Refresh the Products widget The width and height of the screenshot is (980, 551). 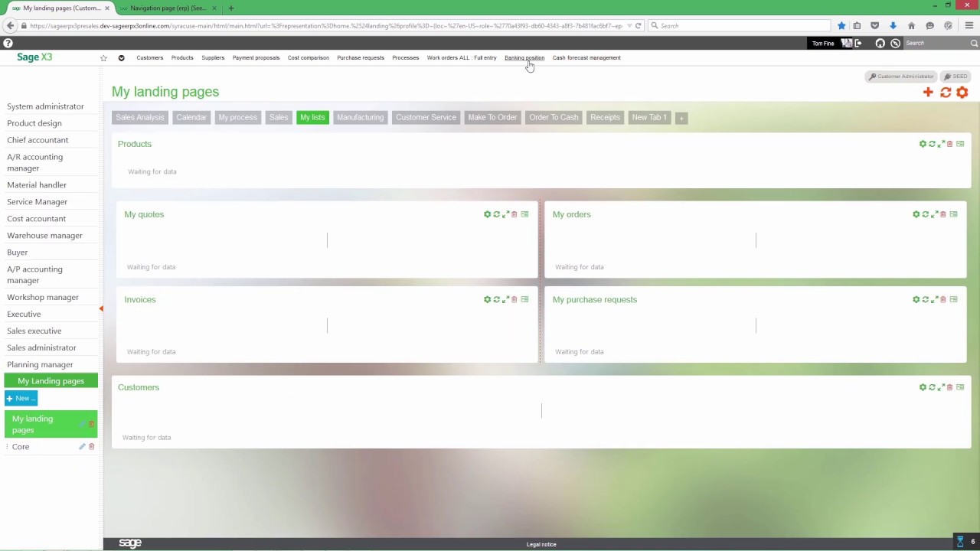click(932, 144)
